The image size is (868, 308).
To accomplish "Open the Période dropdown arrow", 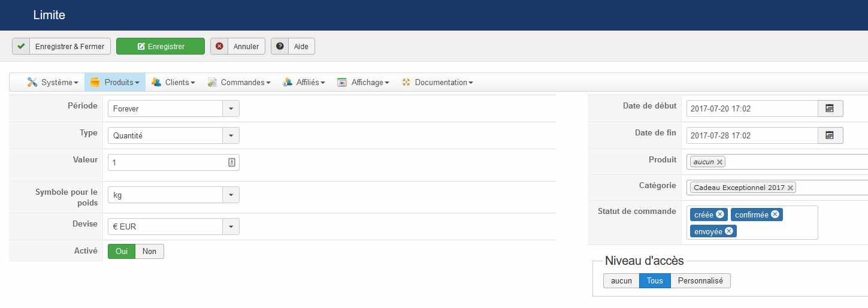I will [231, 108].
